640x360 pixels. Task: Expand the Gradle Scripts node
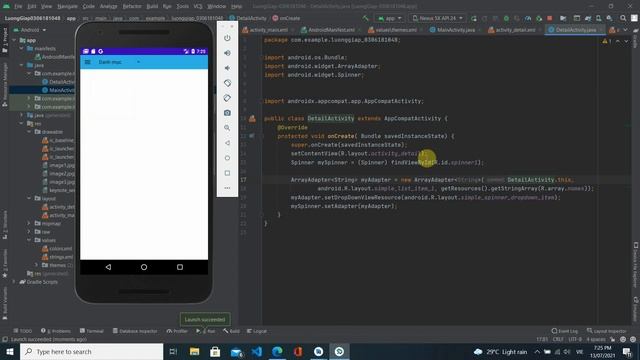pos(14,282)
